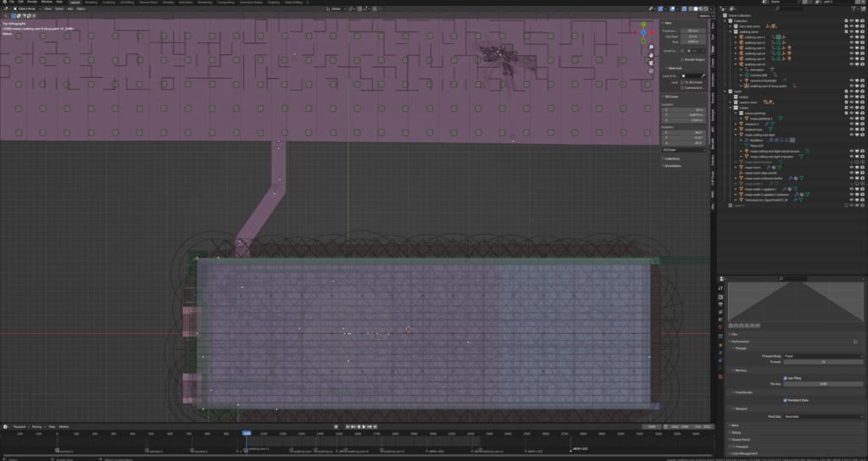Open the Pixel Size Automatic dropdown

(x=822, y=416)
